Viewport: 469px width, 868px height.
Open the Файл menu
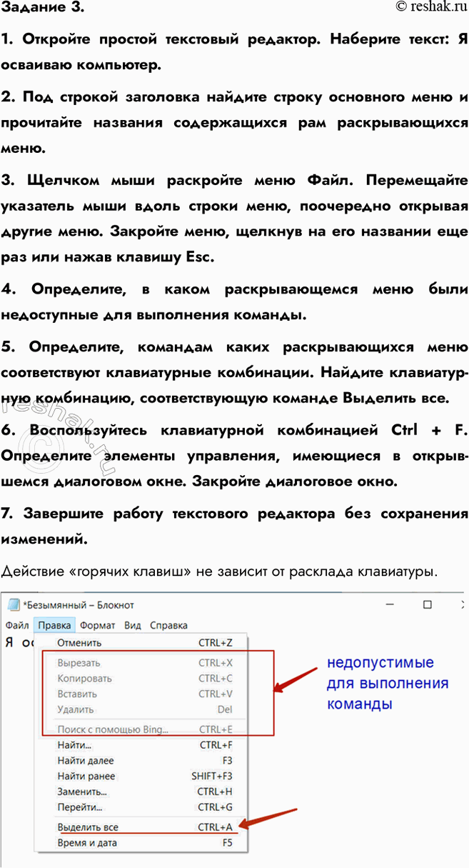(17, 625)
